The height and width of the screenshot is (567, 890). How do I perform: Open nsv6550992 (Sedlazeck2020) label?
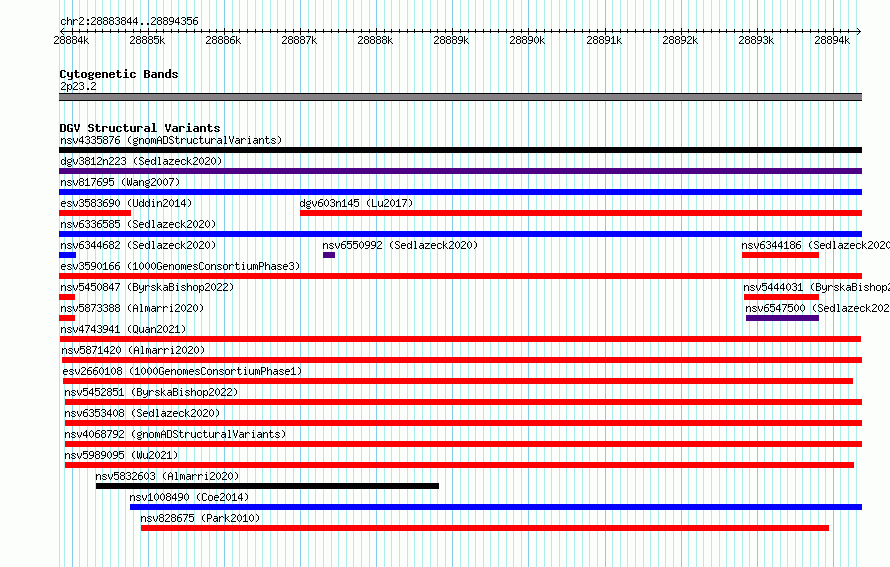[x=400, y=245]
